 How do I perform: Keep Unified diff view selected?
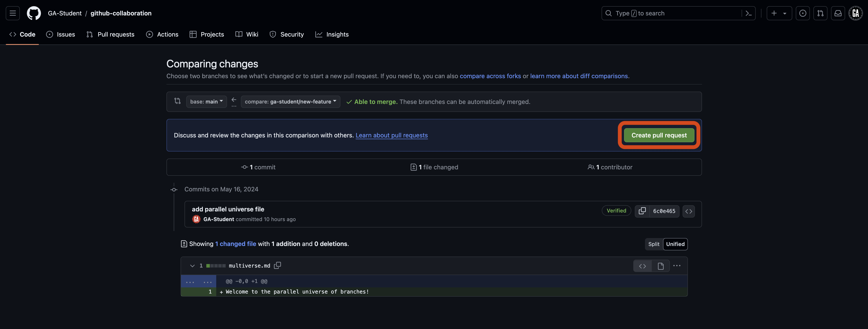[675, 244]
